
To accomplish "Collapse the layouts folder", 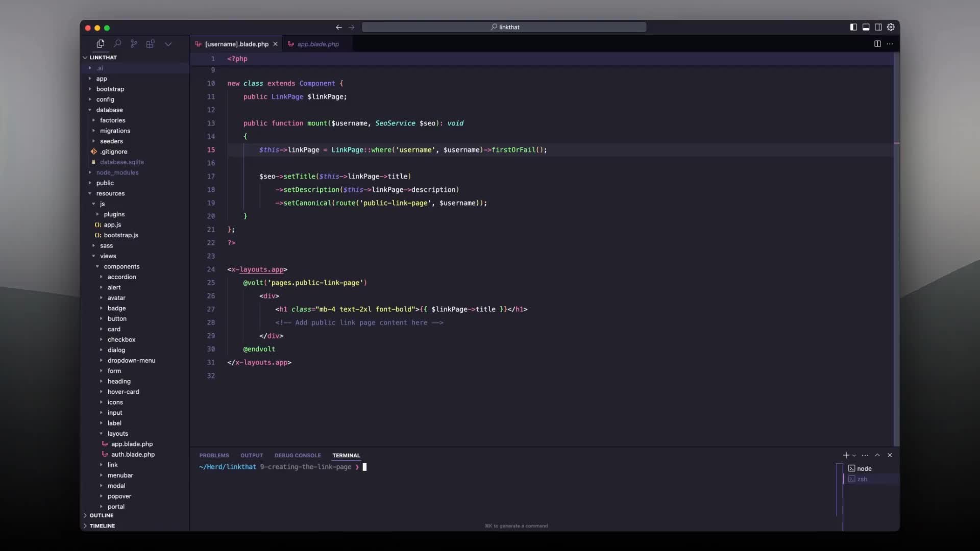I will pos(135,434).
